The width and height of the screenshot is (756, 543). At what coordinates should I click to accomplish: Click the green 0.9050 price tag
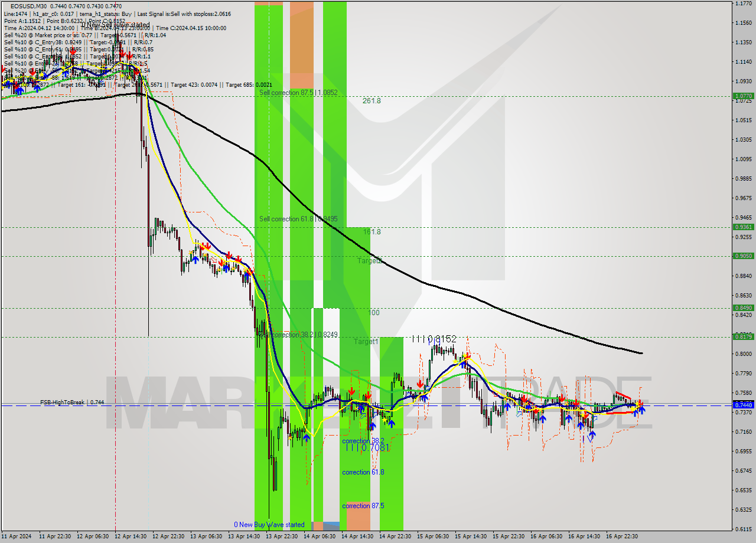[743, 256]
